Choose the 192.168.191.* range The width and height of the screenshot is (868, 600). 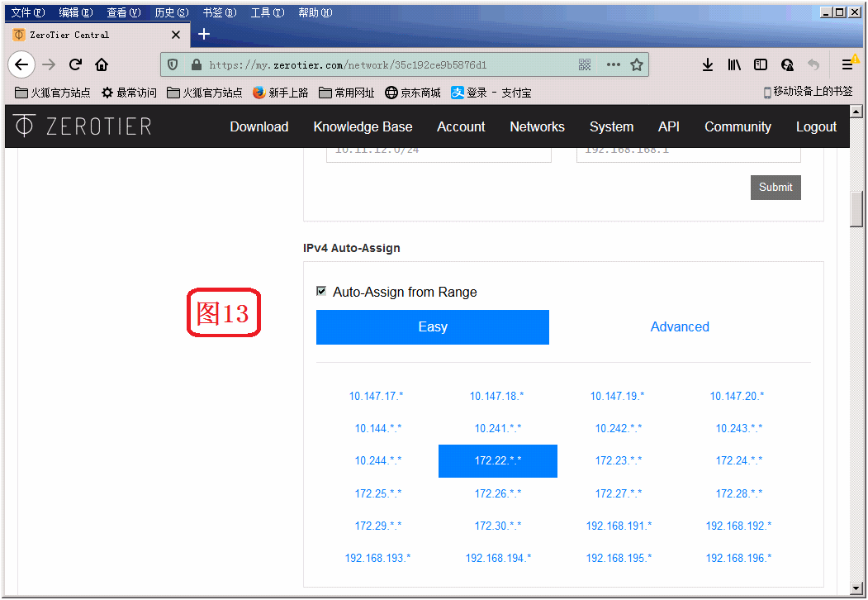pos(619,526)
